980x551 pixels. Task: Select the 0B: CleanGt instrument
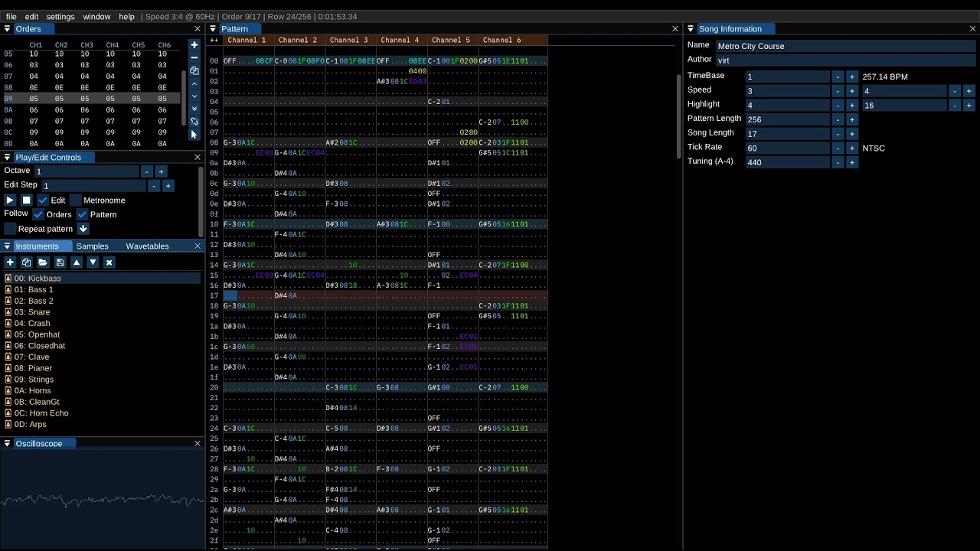coord(102,402)
